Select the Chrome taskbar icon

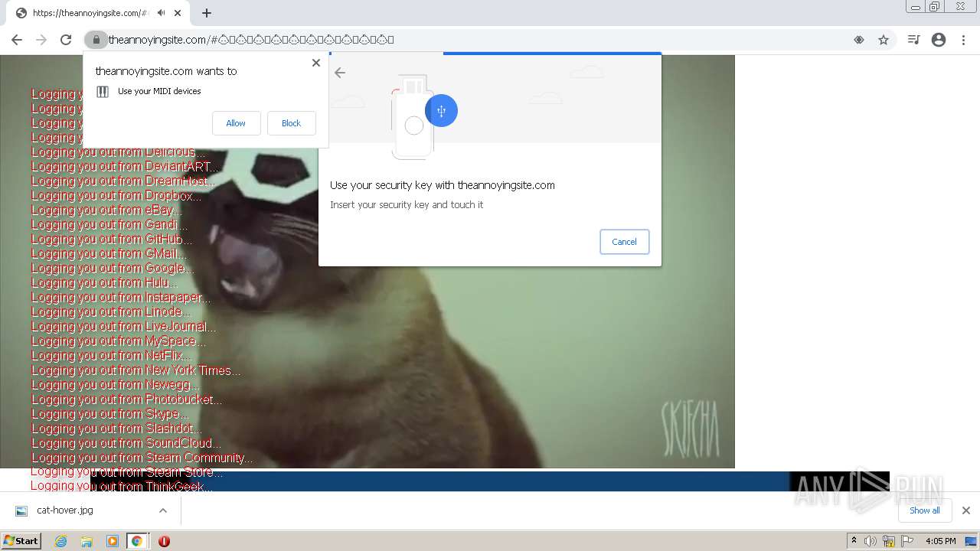(x=137, y=541)
